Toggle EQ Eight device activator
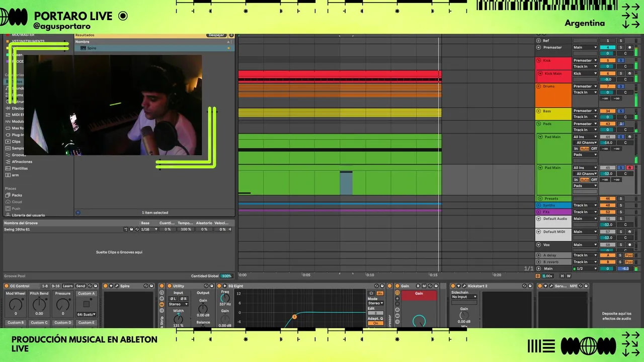Viewport: 644px width, 362px height. pos(219,286)
